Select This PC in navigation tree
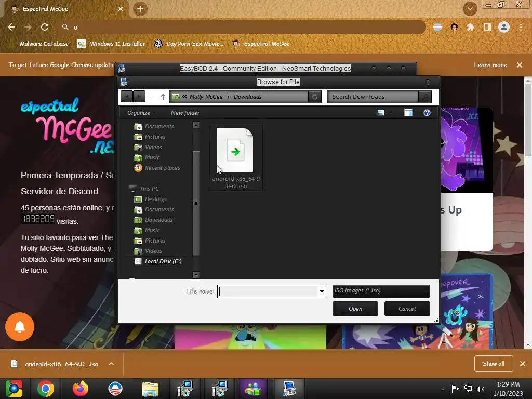 tap(144, 189)
